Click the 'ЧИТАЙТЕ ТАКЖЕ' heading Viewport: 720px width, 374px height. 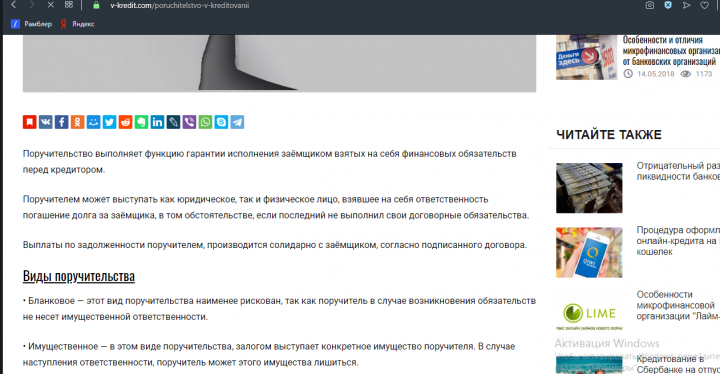(x=609, y=135)
